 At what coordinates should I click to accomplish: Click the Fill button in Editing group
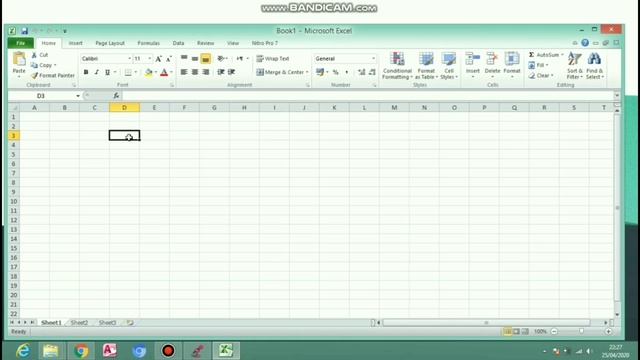[538, 65]
